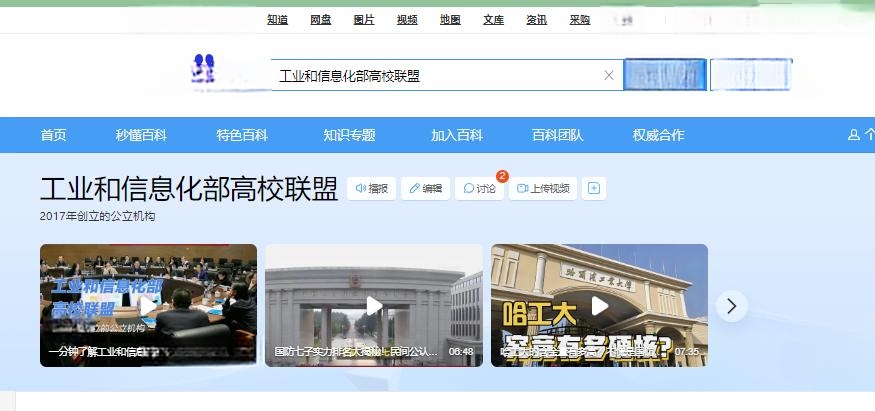This screenshot has width=875, height=411.
Task: Click the search input containing 工业和信息化部高校联盟
Action: click(447, 75)
